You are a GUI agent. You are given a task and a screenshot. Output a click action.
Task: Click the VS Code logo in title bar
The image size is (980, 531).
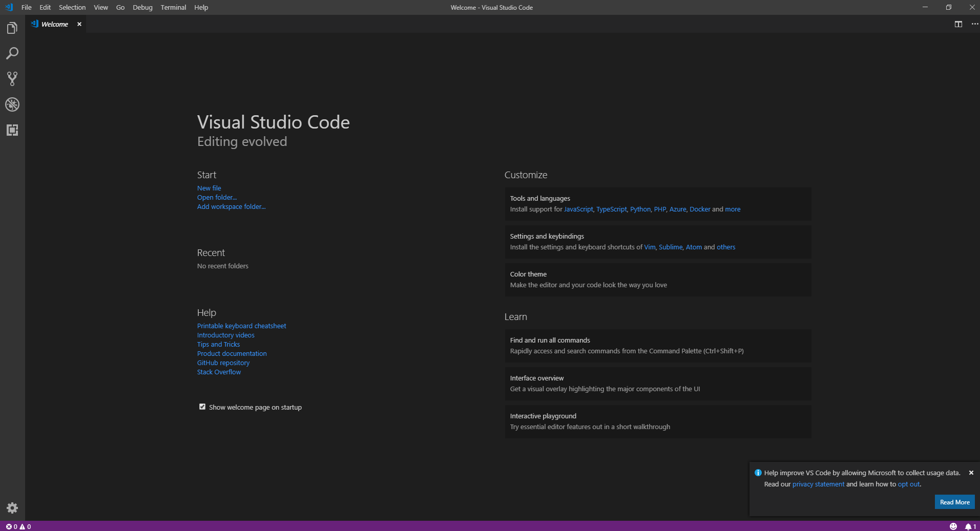click(x=9, y=7)
